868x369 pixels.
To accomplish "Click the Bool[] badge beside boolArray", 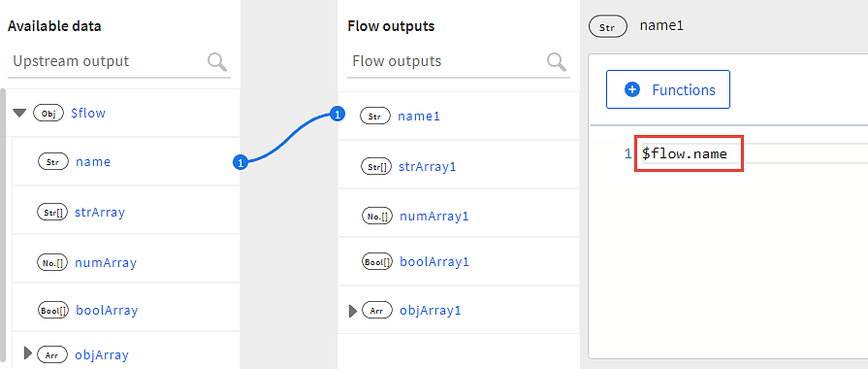I will (x=53, y=310).
